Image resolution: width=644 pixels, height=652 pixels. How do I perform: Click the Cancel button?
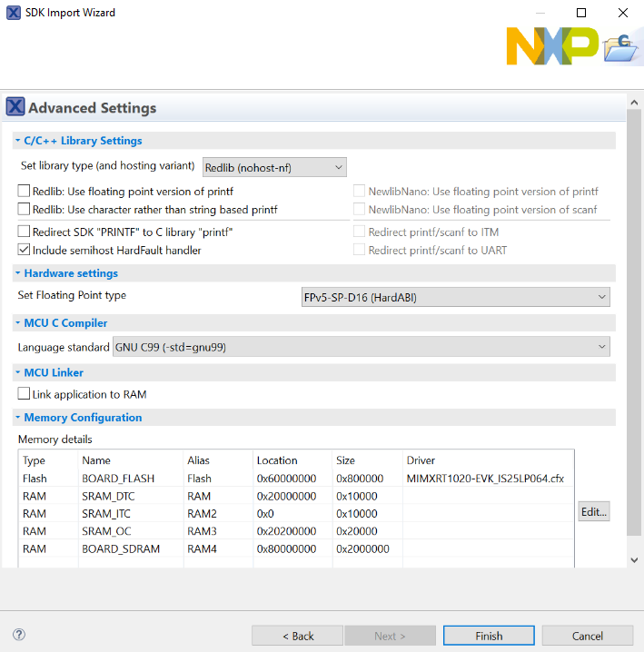coord(588,636)
